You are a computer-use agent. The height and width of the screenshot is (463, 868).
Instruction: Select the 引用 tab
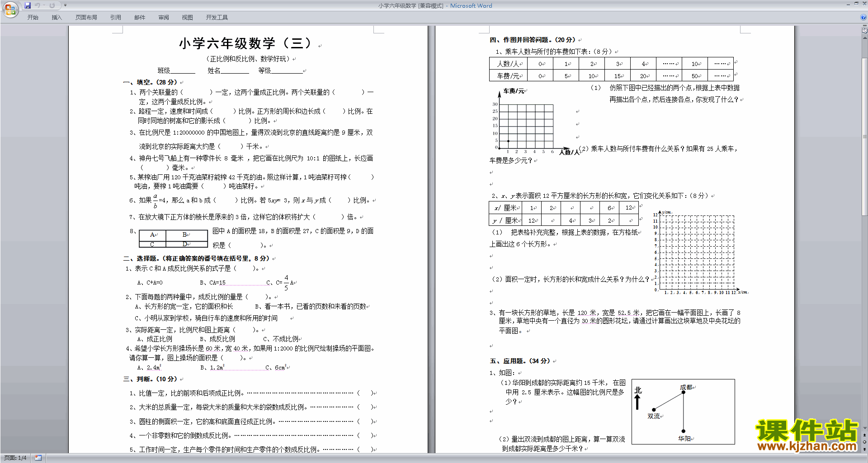(x=116, y=18)
